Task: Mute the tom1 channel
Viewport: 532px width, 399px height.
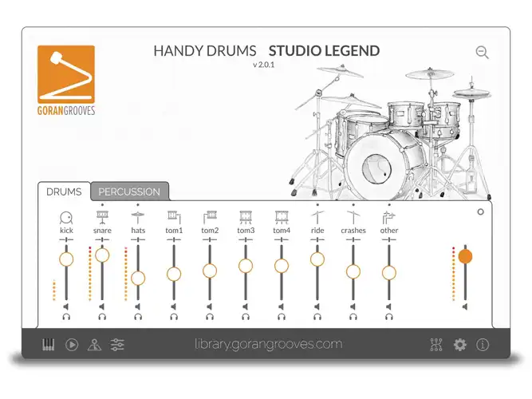Action: coord(174,306)
